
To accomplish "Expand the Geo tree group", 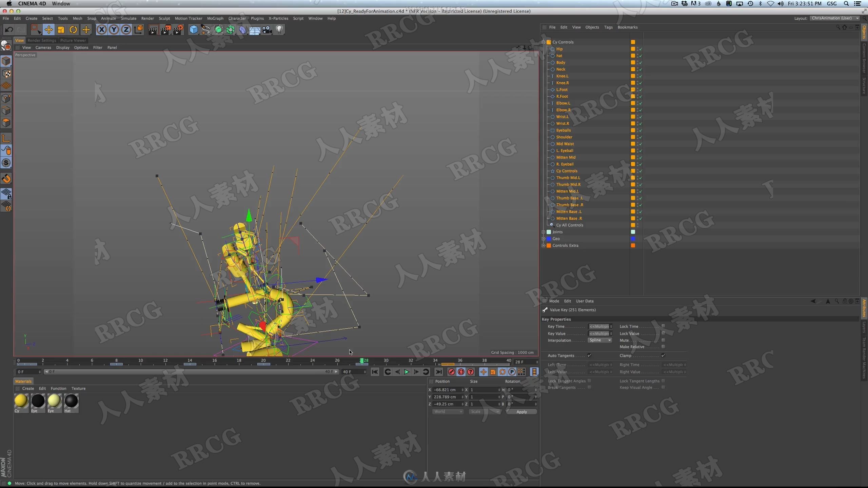I will 544,239.
